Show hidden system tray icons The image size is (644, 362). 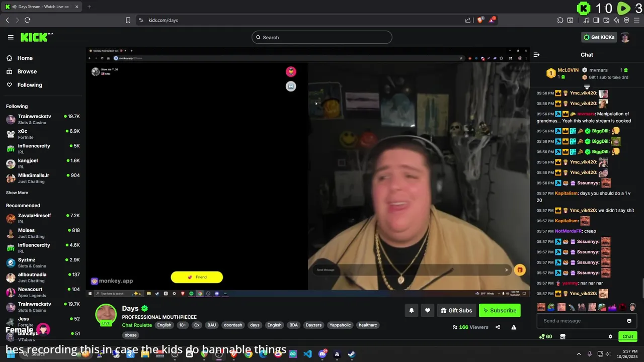coord(579,354)
